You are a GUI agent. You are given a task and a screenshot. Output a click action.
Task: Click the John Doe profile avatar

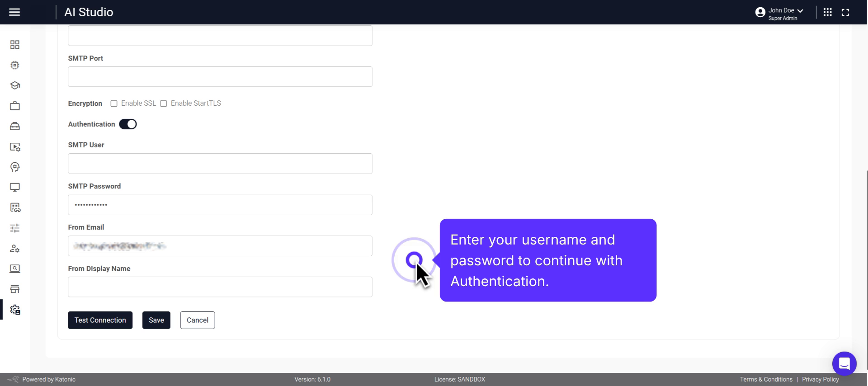click(x=760, y=12)
